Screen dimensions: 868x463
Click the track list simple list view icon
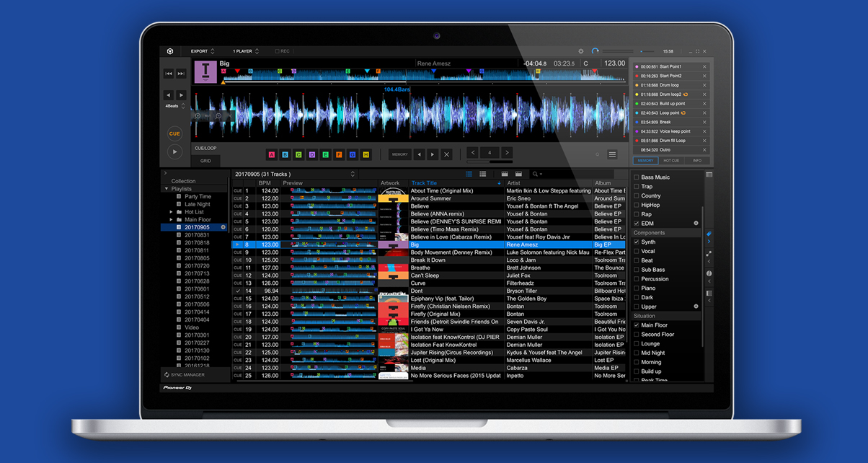482,175
